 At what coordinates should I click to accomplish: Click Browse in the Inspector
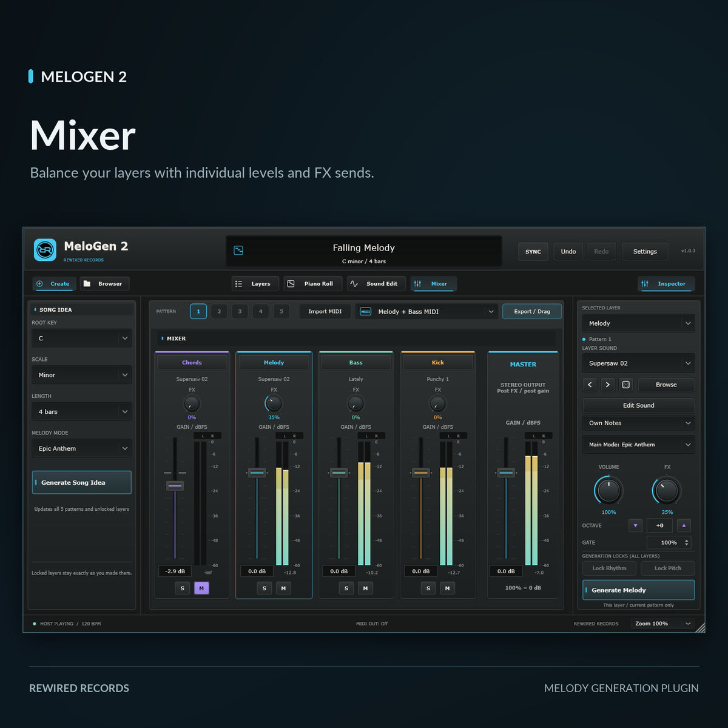pos(666,385)
